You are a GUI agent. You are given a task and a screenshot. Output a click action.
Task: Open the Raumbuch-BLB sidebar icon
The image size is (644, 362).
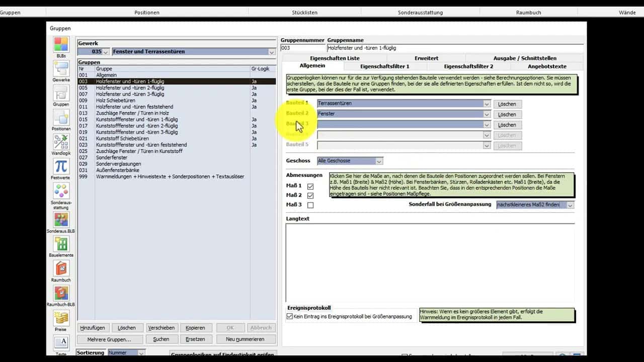pyautogui.click(x=61, y=293)
